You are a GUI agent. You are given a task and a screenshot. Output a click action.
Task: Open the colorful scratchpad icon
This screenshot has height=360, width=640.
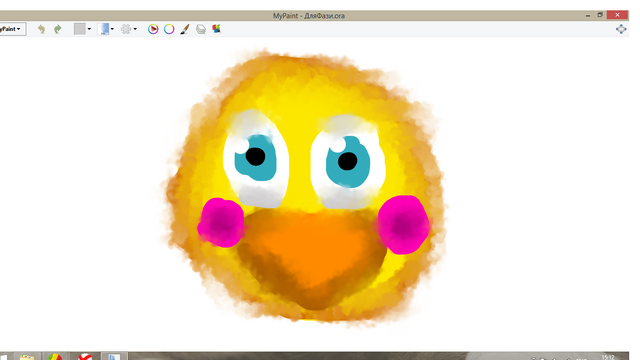point(216,29)
